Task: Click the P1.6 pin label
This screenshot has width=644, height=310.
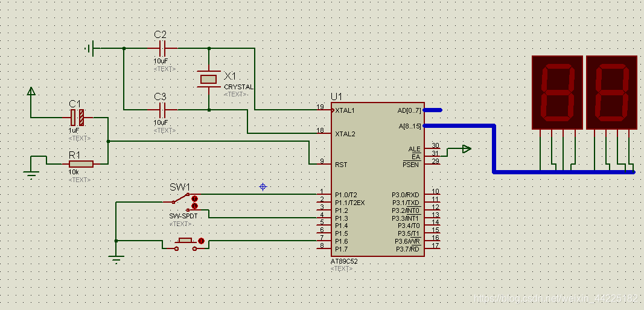Action: 342,241
